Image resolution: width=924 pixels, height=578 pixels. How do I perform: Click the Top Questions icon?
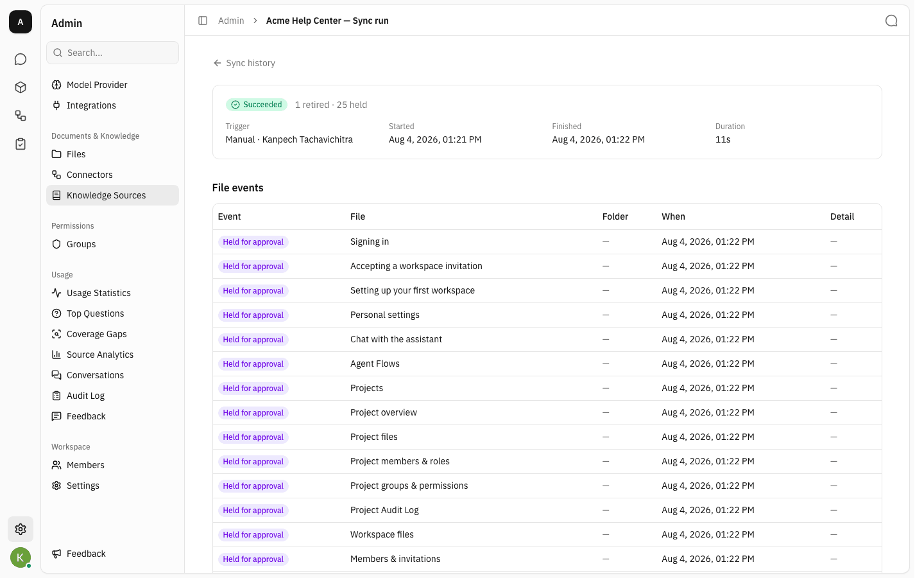pyautogui.click(x=56, y=313)
